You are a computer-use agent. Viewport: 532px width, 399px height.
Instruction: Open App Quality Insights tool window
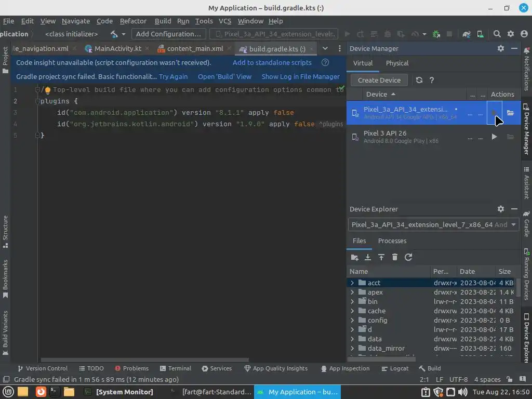click(x=276, y=368)
